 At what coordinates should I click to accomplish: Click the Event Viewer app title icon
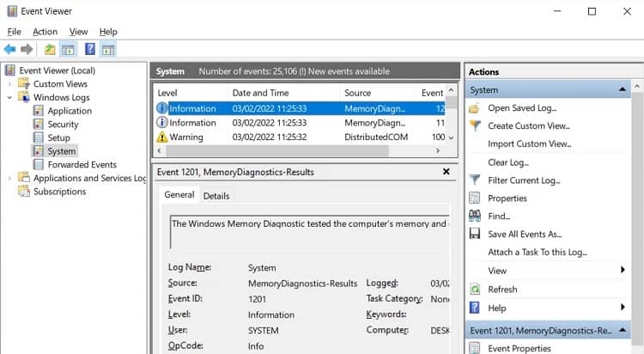[x=12, y=11]
